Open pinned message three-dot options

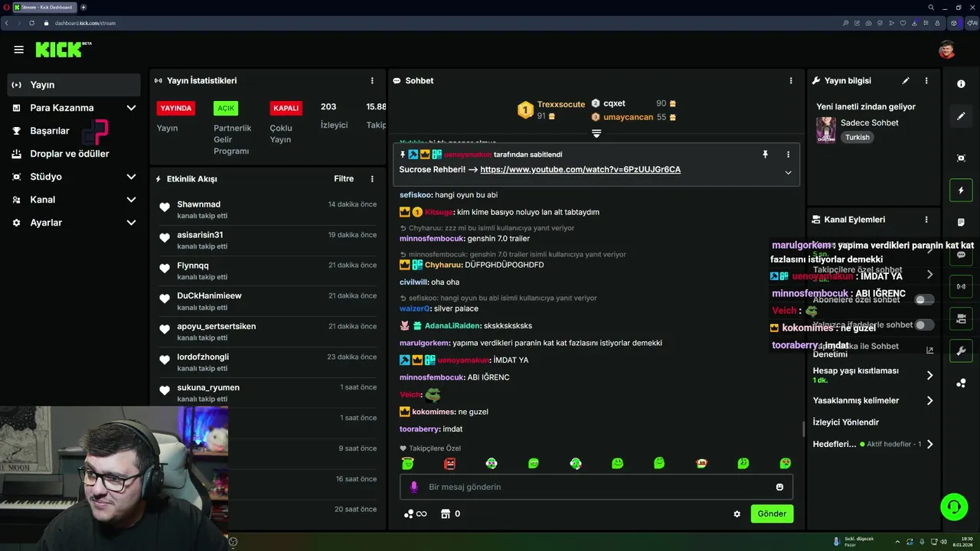(x=788, y=155)
